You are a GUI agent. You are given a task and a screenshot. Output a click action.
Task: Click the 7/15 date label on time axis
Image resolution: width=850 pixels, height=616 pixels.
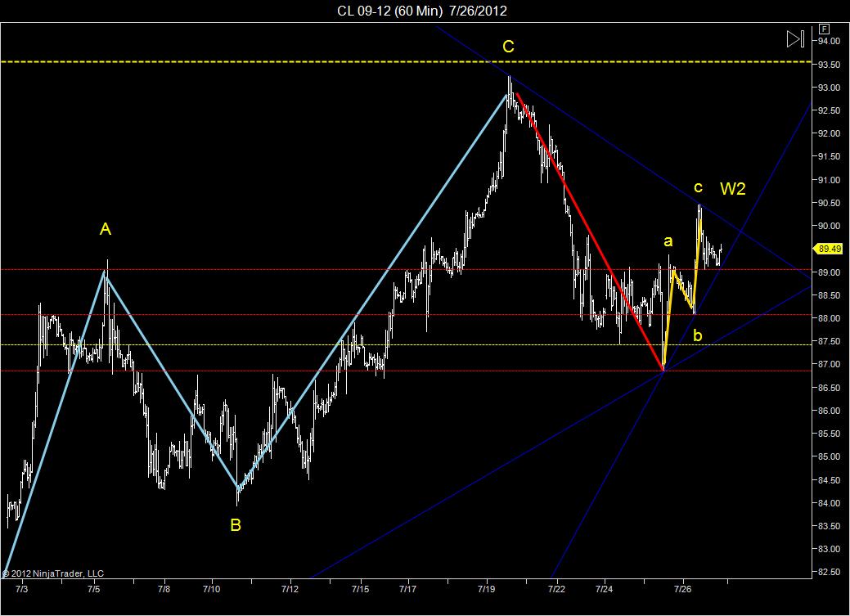point(361,589)
